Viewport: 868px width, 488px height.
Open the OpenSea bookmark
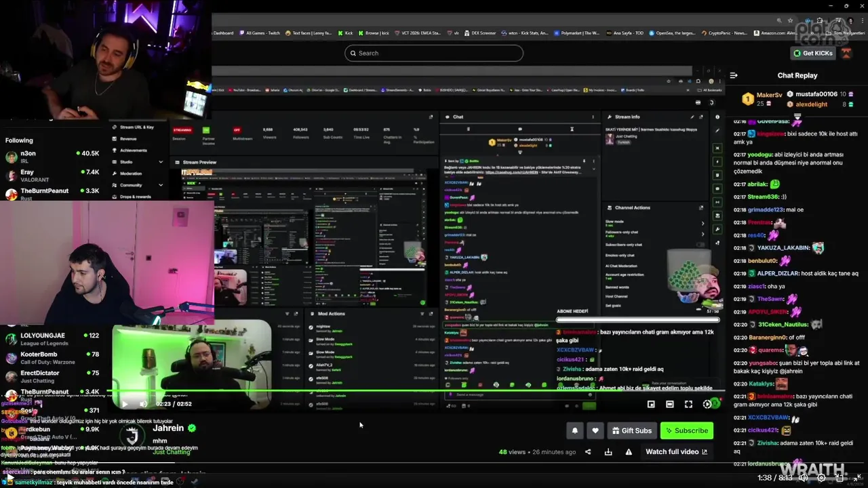(671, 33)
